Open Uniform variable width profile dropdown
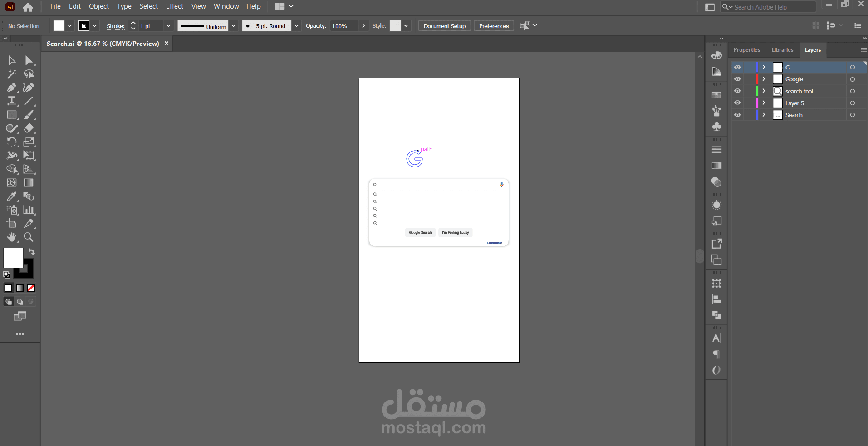The width and height of the screenshot is (868, 446). pos(234,26)
